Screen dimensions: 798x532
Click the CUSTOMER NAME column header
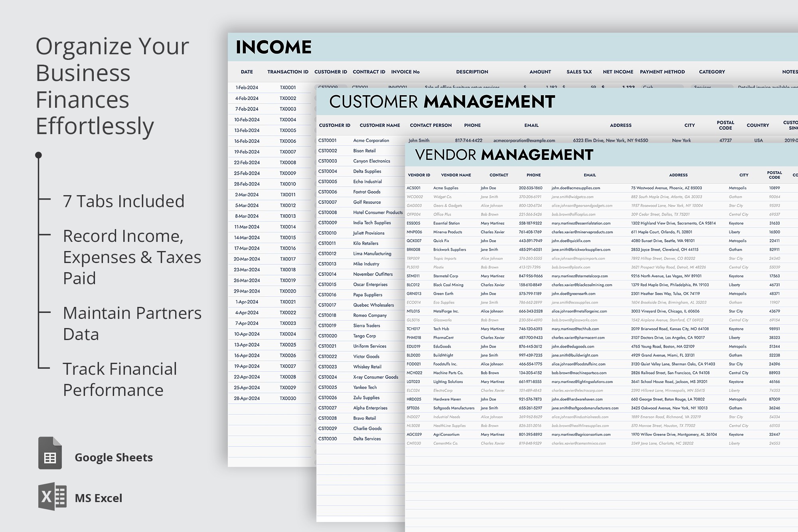coord(379,125)
